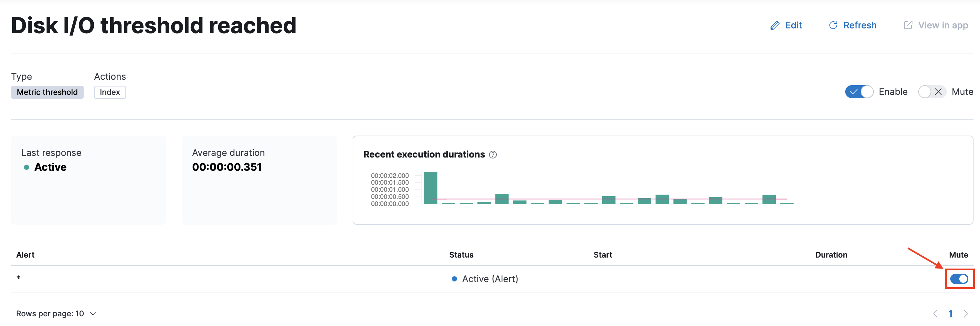This screenshot has width=980, height=326.
Task: Expand Rows per page dropdown
Action: coord(56,314)
